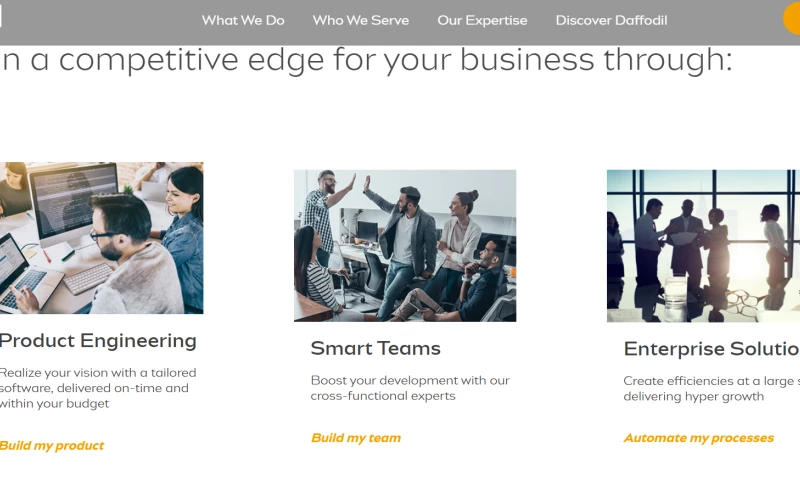Click the Smart Teams high-five image
The image size is (800, 480).
coord(405,245)
